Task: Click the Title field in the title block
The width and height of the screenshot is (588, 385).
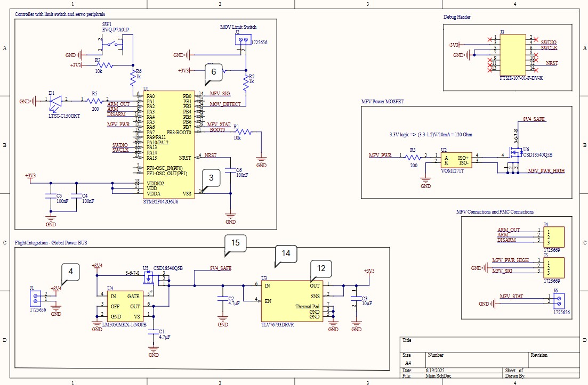Action: [406, 340]
